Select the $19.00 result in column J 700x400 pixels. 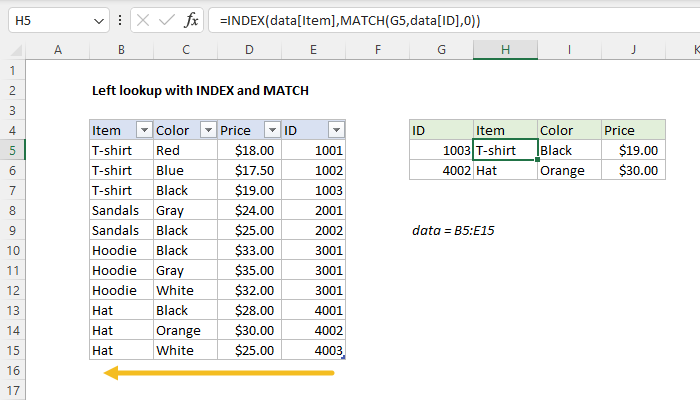coord(633,150)
